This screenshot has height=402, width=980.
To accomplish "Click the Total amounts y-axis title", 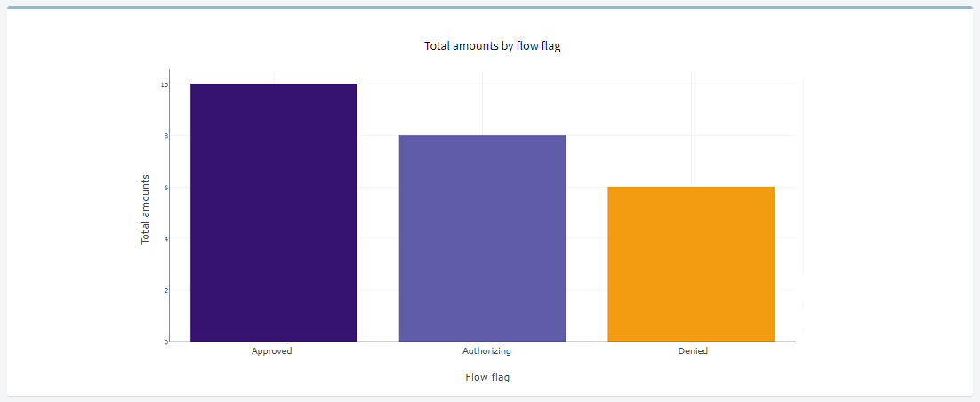I will coord(146,209).
